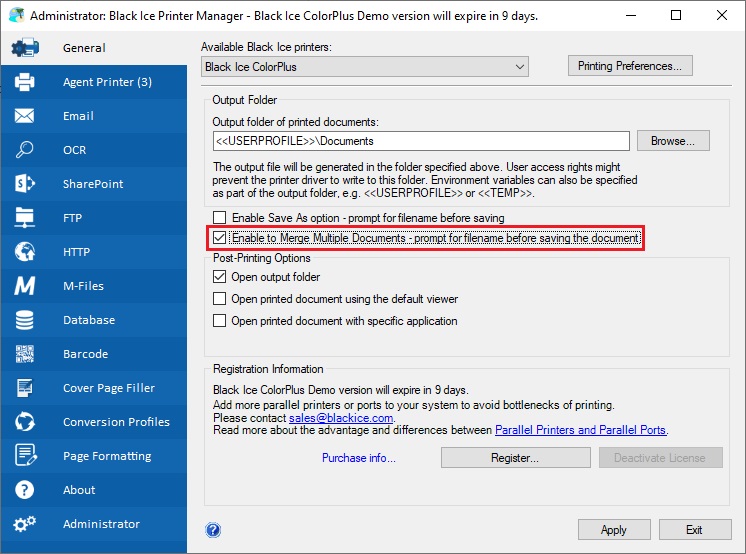Click the Page Formatting icon
746x554 pixels.
point(25,455)
